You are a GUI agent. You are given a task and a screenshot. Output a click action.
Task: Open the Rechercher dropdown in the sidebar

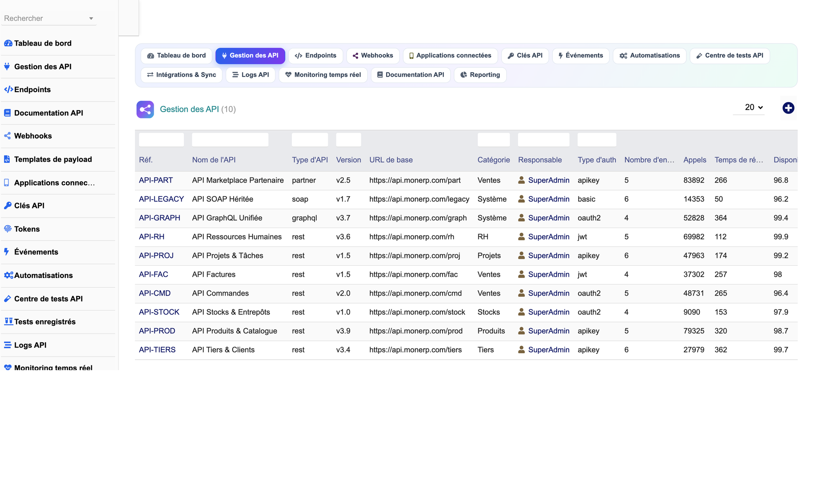pos(49,18)
